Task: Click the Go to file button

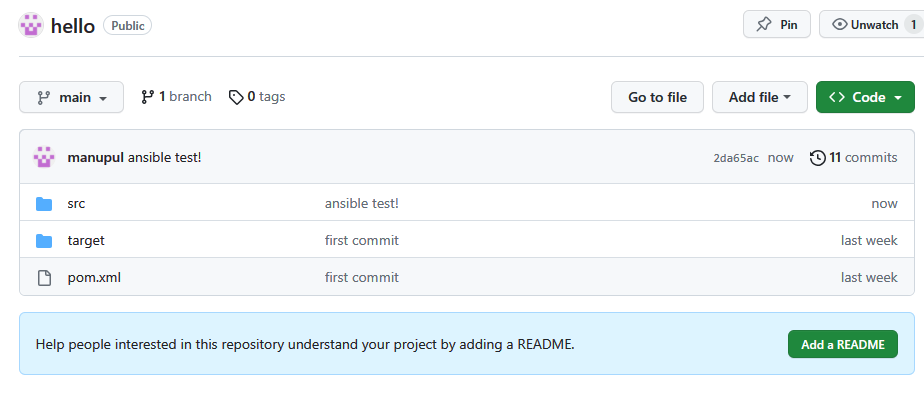Action: (x=658, y=97)
